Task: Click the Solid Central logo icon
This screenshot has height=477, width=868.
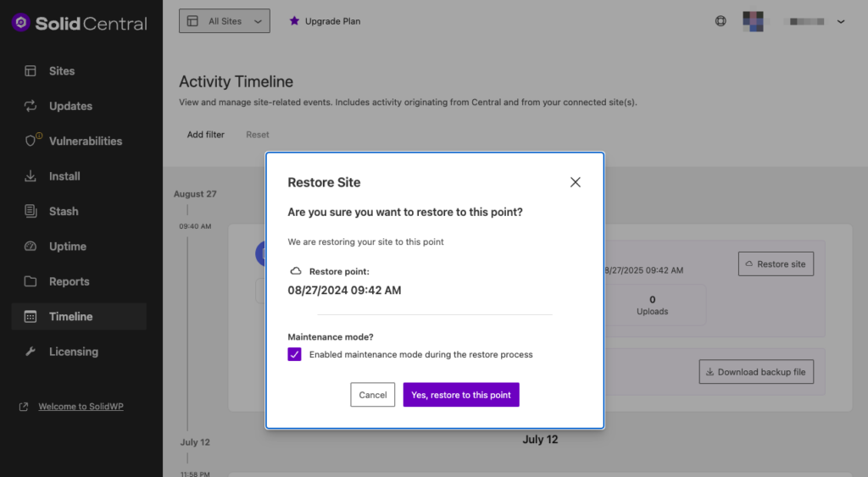Action: click(x=21, y=23)
